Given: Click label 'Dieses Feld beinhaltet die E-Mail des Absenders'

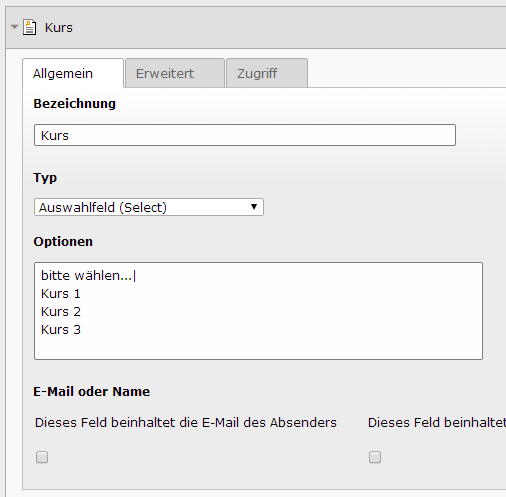Looking at the screenshot, I should point(186,423).
